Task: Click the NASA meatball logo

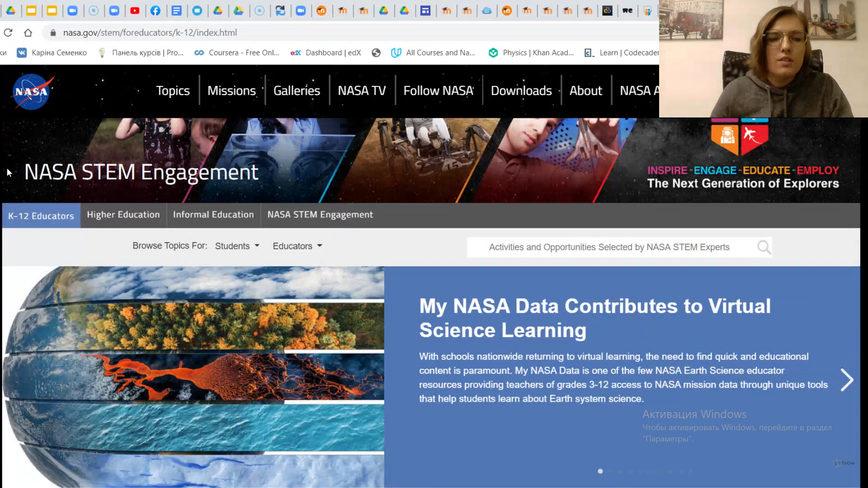Action: [32, 91]
